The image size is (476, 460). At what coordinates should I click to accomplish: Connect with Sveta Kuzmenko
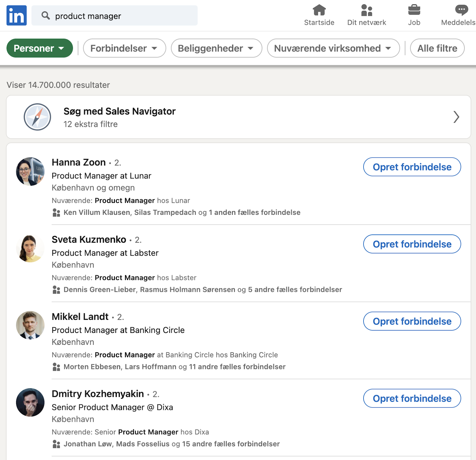point(412,244)
